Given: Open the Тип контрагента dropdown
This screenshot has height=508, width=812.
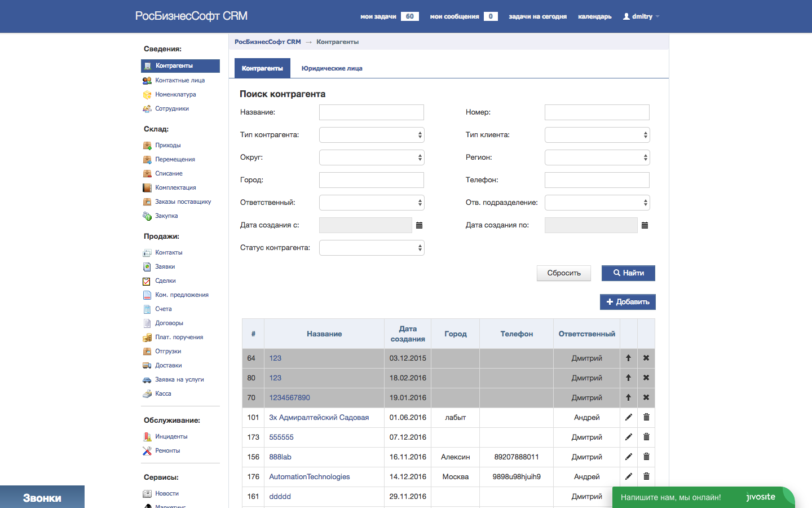Looking at the screenshot, I should click(371, 134).
